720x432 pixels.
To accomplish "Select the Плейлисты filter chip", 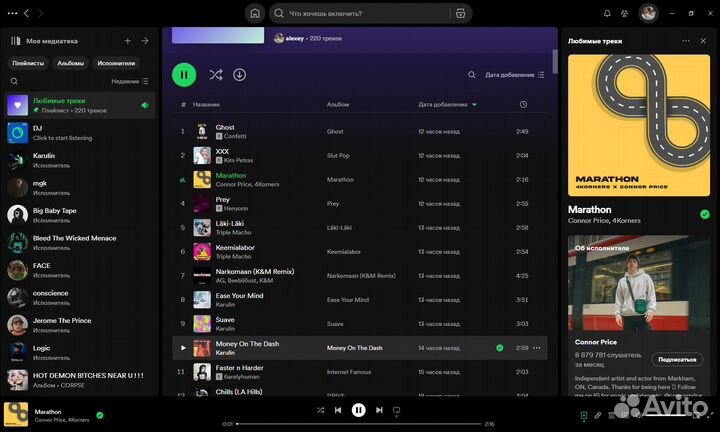I will click(28, 63).
